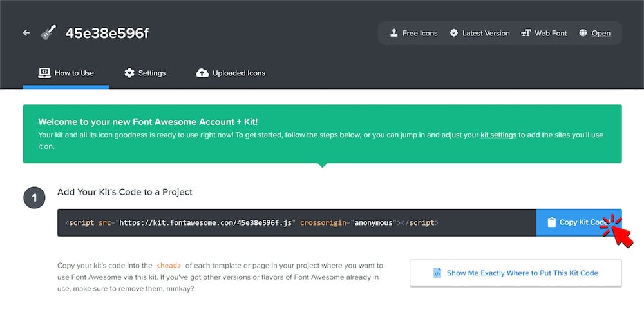Switch to the How to Use tab
Image resolution: width=644 pixels, height=312 pixels.
click(x=66, y=73)
